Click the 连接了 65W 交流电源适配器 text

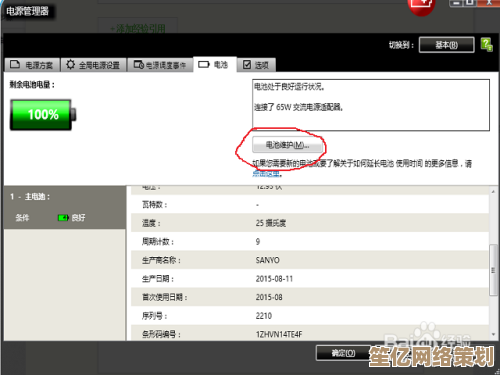299,107
